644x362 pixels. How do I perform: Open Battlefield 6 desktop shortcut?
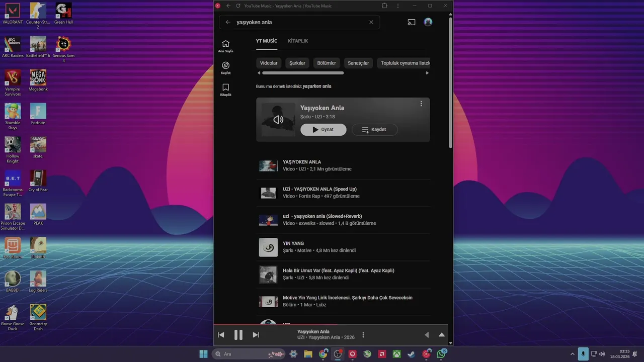pos(38,47)
